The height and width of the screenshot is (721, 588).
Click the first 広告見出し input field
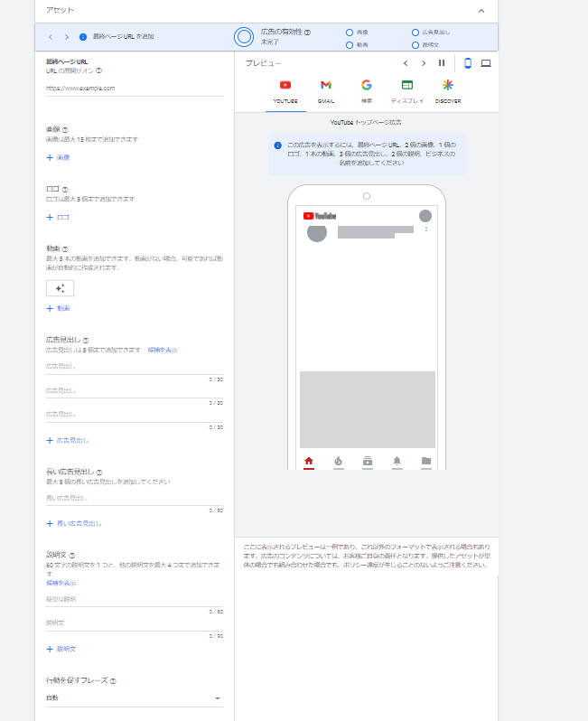(x=135, y=367)
